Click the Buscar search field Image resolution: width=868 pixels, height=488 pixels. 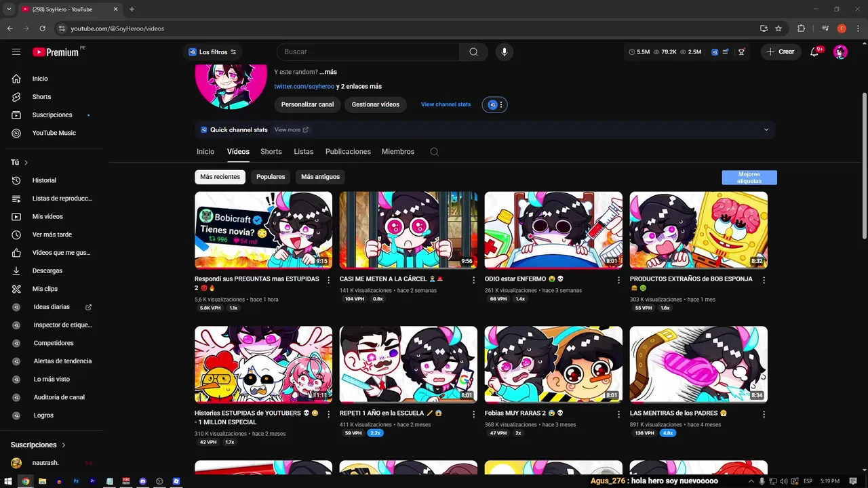pos(368,52)
